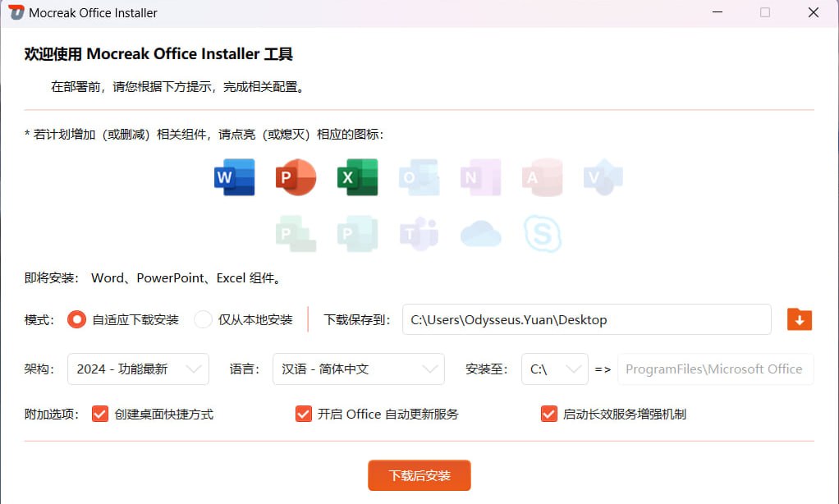
Task: Uncheck 开启 Office 自动更新服务 checkbox
Action: click(x=304, y=414)
